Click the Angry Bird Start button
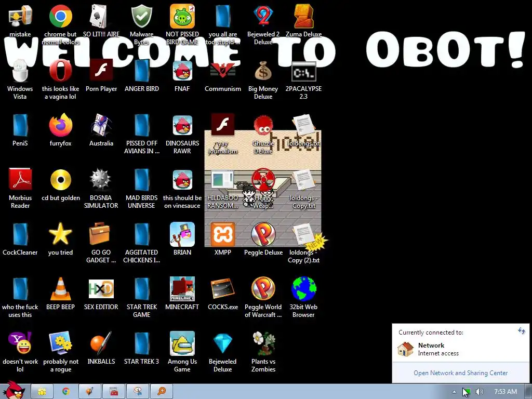This screenshot has height=399, width=532. click(14, 390)
